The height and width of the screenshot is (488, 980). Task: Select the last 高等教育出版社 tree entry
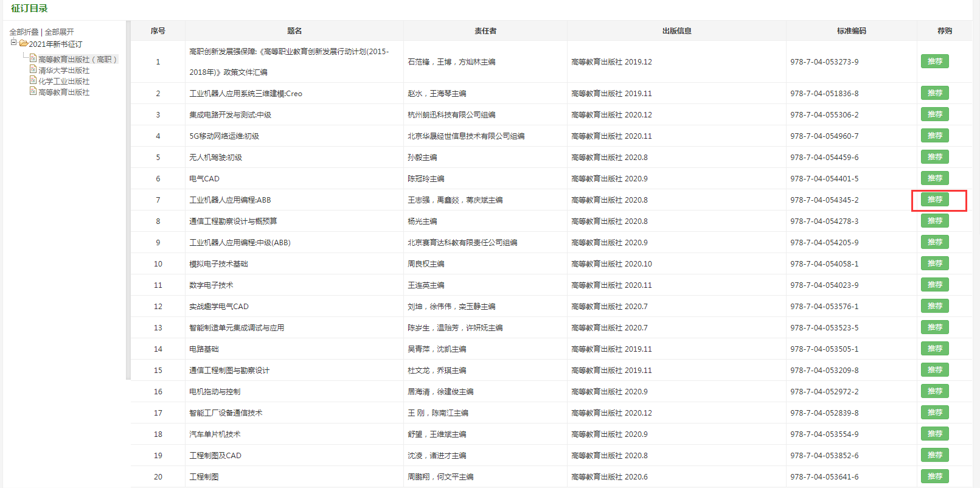tap(64, 92)
